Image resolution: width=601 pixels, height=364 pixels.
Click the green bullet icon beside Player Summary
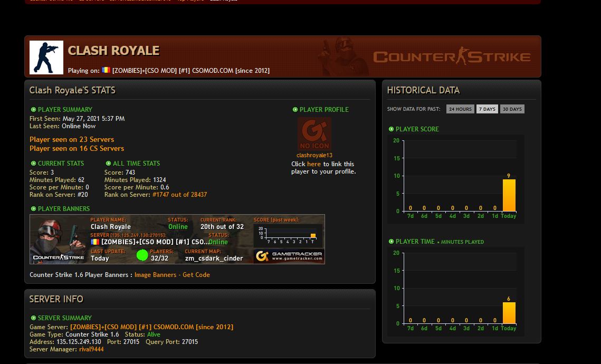[33, 110]
